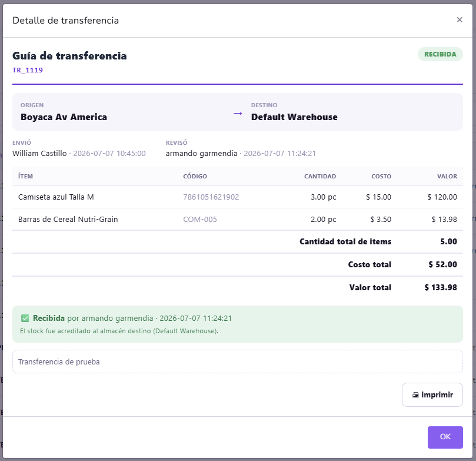Click the DESTINO label
476x461 pixels.
(264, 105)
